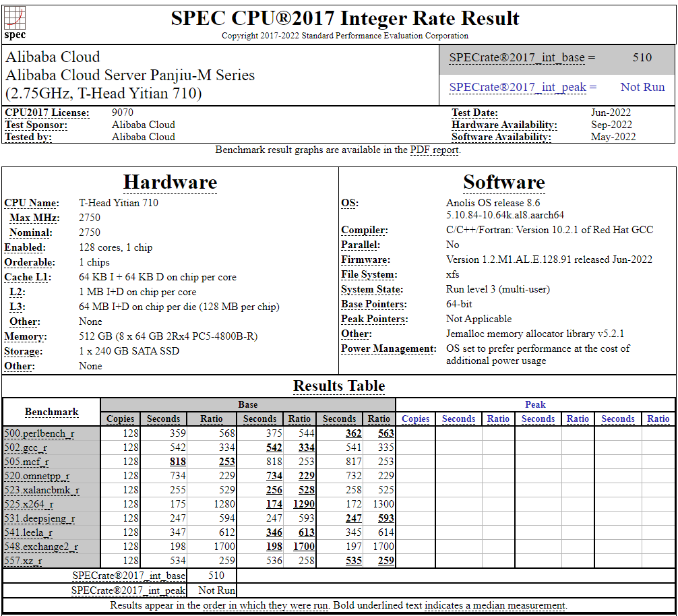Click the Copies header under Base
This screenshot has width=678, height=616.
click(120, 419)
